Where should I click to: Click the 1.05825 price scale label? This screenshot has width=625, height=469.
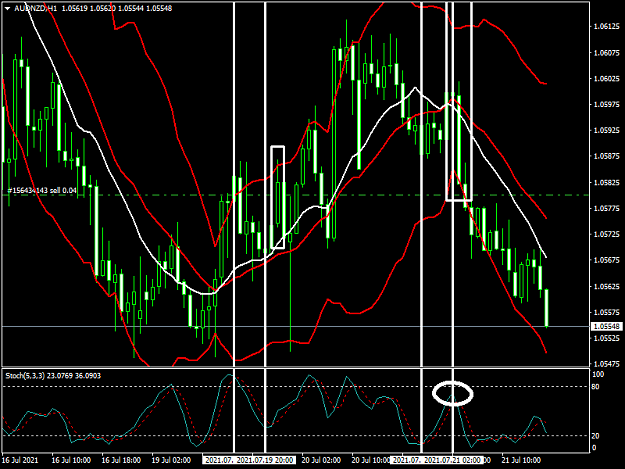(607, 182)
